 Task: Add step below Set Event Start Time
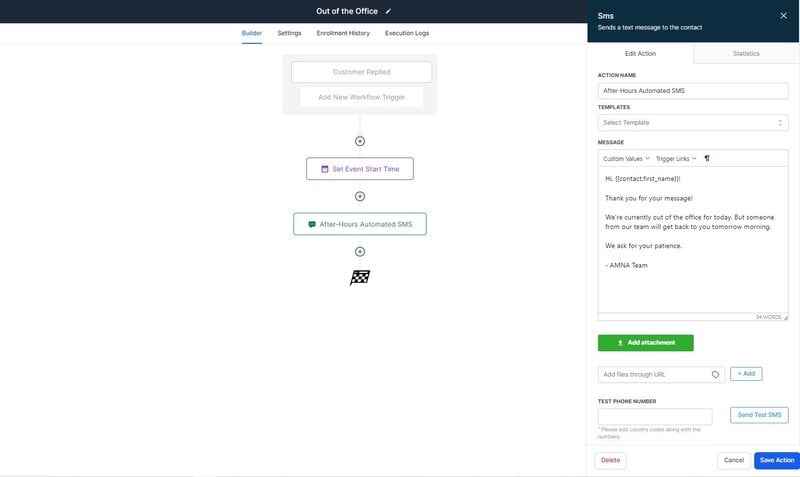(360, 196)
